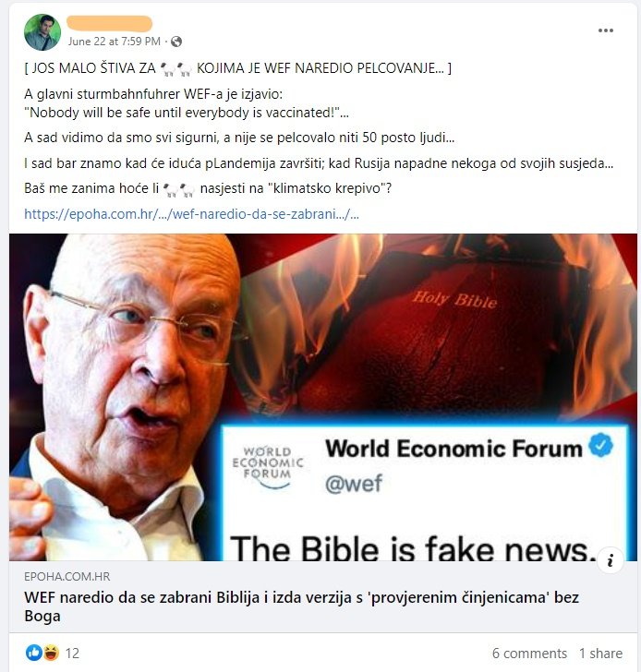Click the Haha reaction emoji icon

click(51, 653)
